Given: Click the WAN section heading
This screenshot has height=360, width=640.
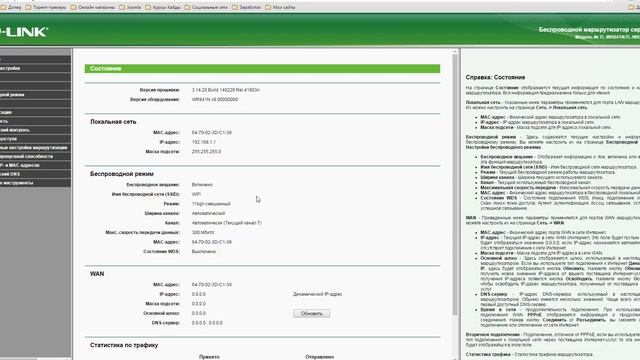Looking at the screenshot, I should [97, 274].
